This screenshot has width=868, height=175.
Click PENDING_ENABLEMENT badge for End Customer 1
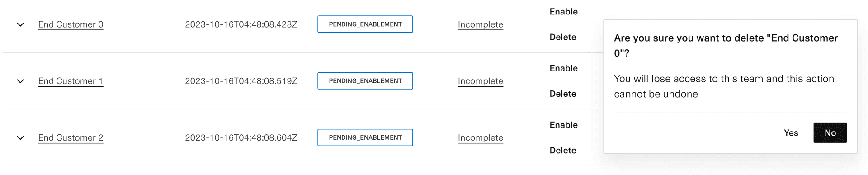coord(365,81)
